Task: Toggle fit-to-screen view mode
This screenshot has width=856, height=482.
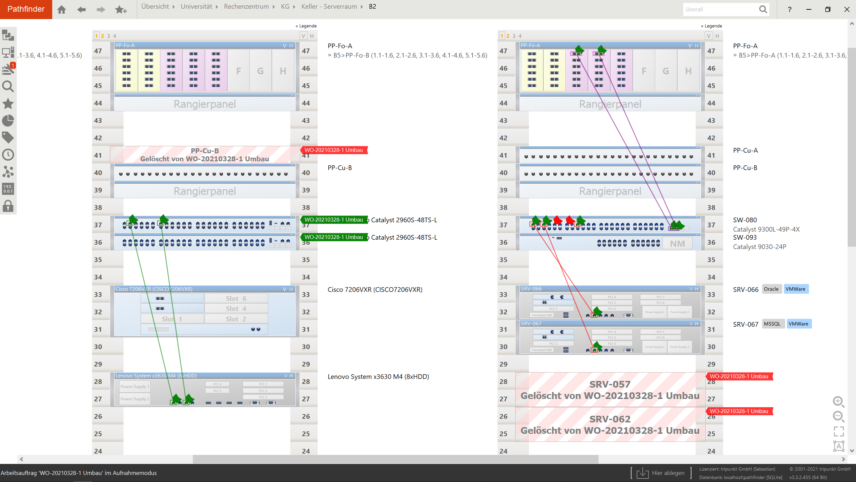Action: 838,432
